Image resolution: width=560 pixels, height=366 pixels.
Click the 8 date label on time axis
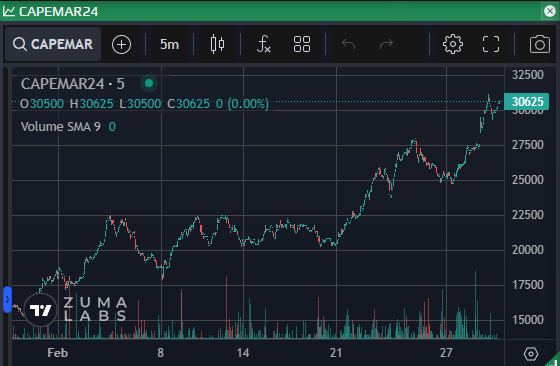(x=161, y=353)
